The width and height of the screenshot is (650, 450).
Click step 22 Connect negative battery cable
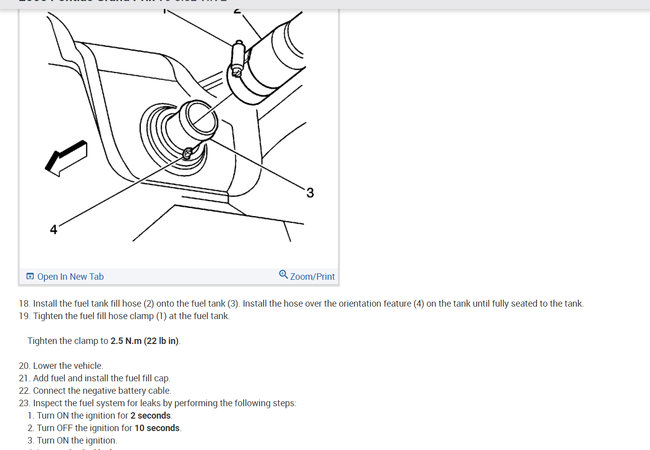click(95, 391)
